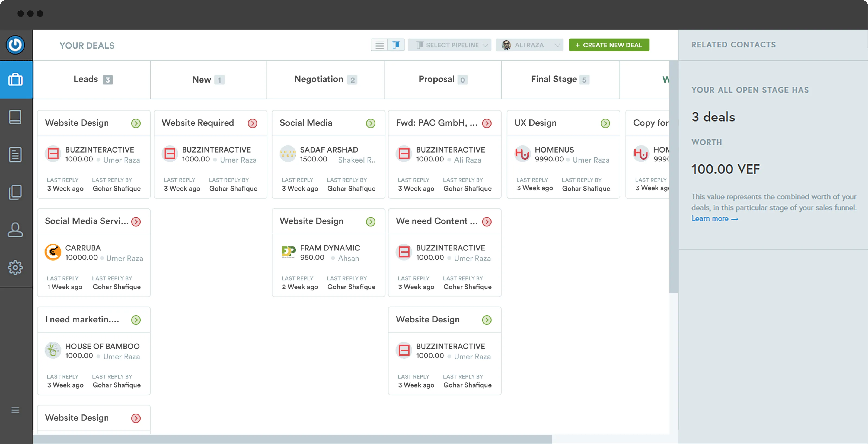Click the horizontal scrollbar at bottom
Viewport: 868px width, 444px height.
pyautogui.click(x=292, y=439)
